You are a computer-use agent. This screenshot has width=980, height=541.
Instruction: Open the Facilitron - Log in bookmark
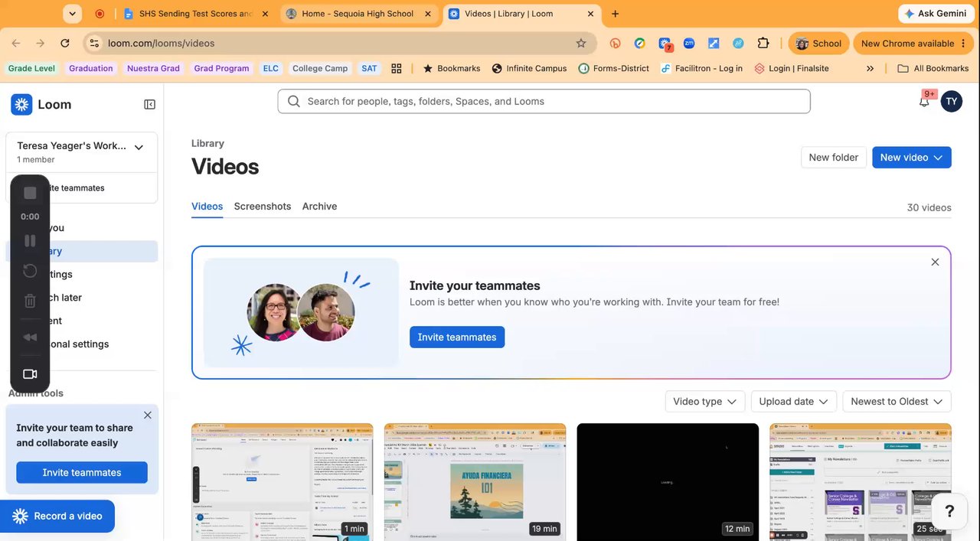701,68
